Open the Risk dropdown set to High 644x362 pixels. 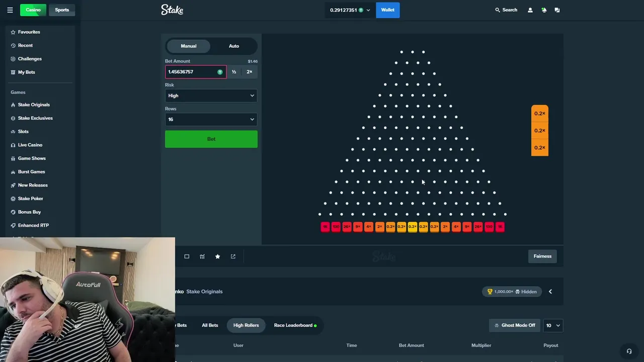[x=211, y=96]
